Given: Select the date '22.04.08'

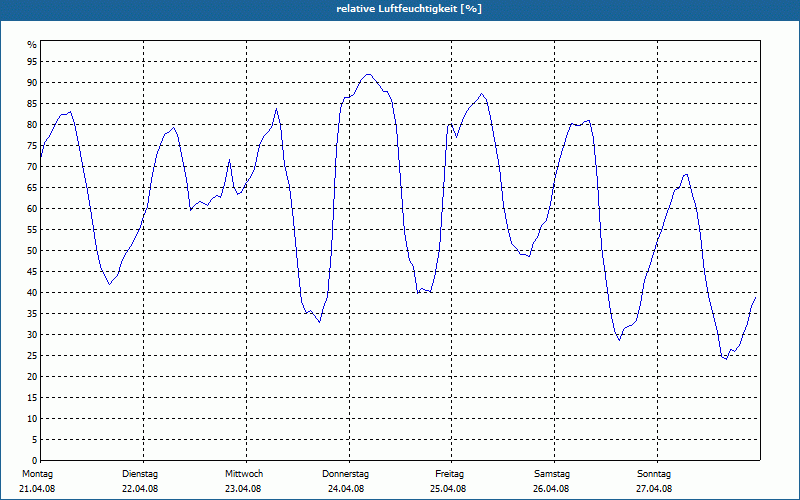Looking at the screenshot, I should [140, 489].
